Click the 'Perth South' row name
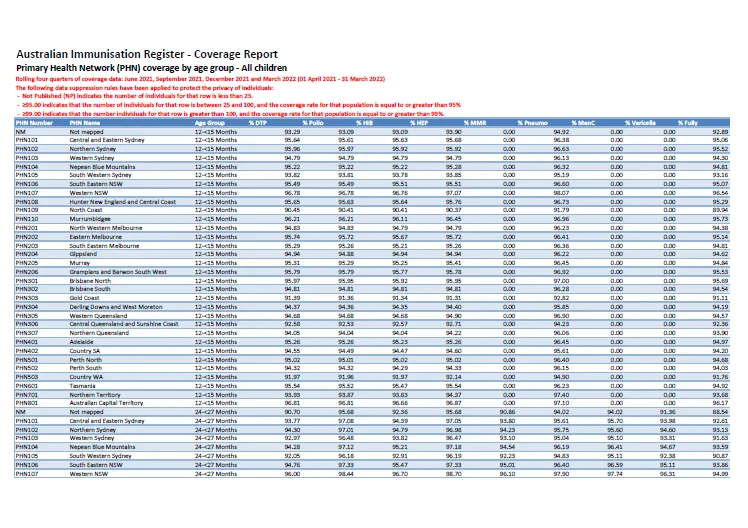This screenshot has height=528, width=748. point(86,368)
